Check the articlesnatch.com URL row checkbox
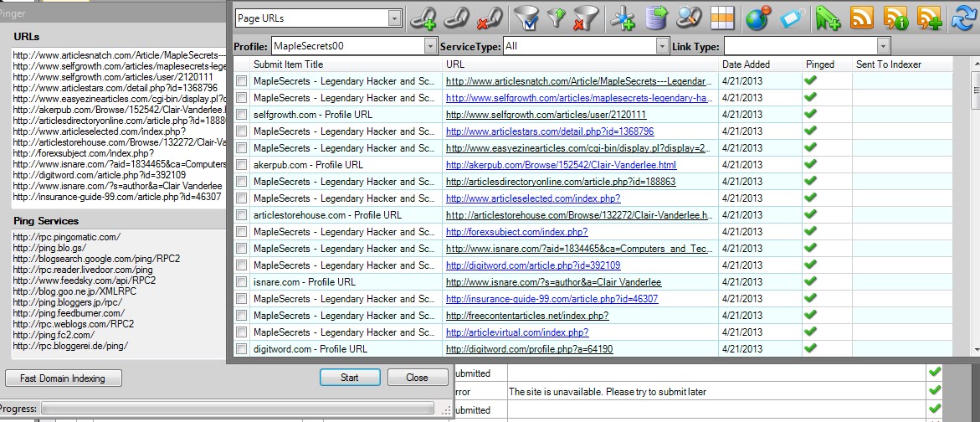 coord(241,81)
